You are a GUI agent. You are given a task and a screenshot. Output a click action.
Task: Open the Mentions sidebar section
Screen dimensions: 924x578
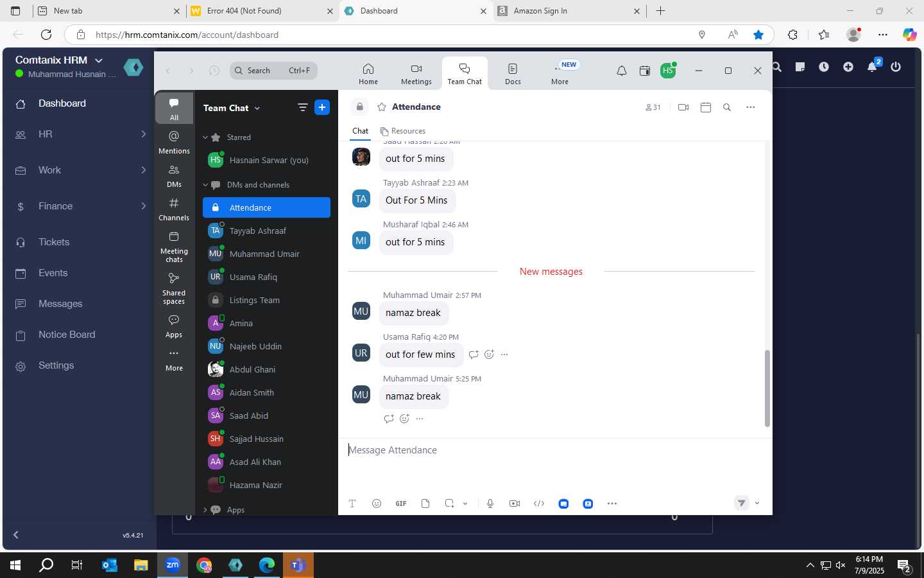[x=174, y=142]
